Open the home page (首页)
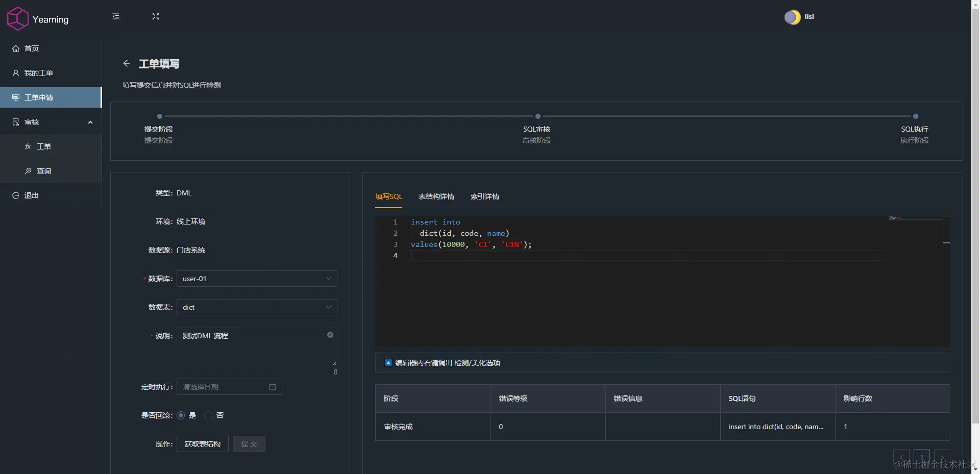This screenshot has width=980, height=474. 32,48
